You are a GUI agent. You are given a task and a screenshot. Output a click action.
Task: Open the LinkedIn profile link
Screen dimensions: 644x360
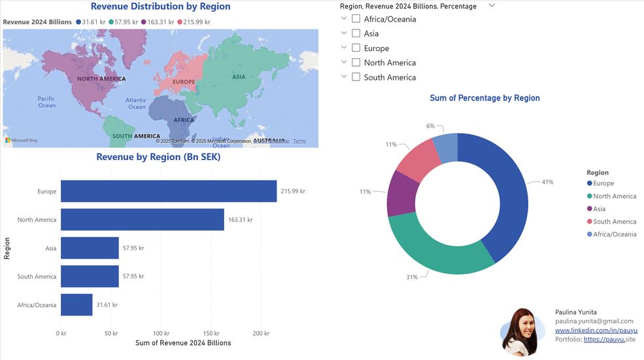point(596,330)
